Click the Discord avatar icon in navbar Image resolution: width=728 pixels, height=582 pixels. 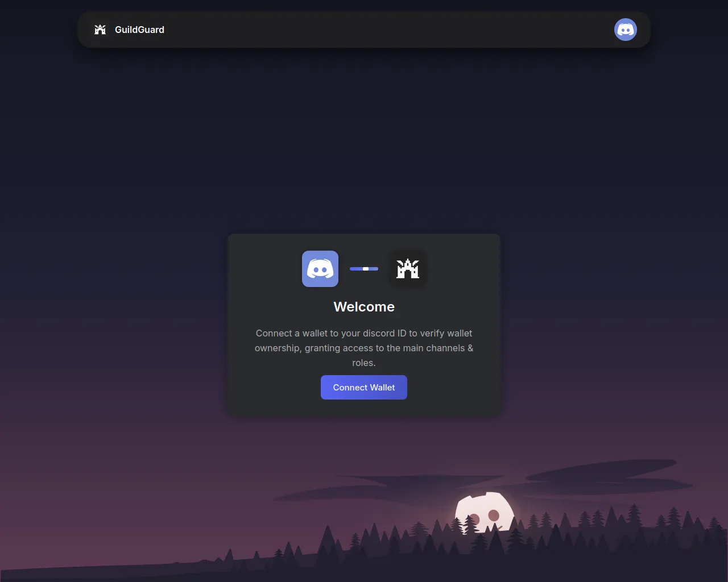click(626, 30)
